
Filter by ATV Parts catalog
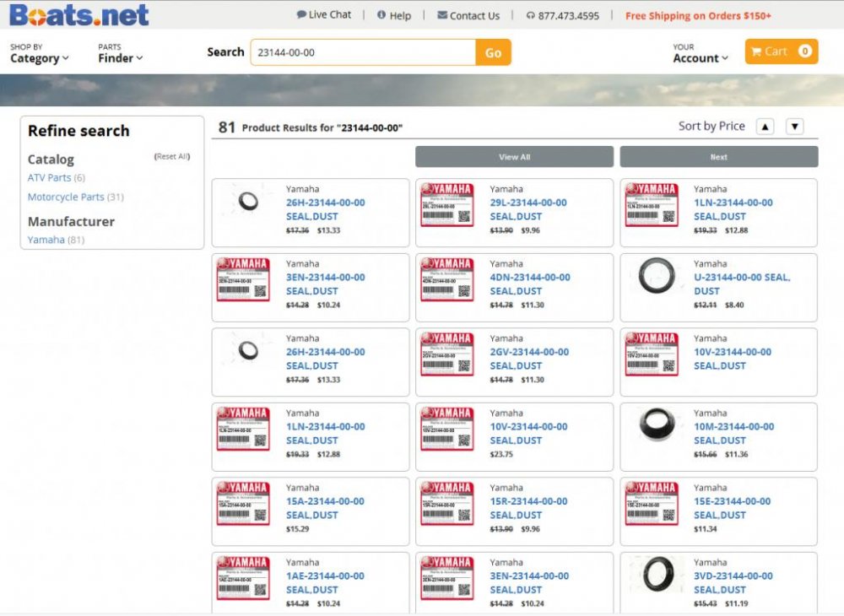point(49,177)
